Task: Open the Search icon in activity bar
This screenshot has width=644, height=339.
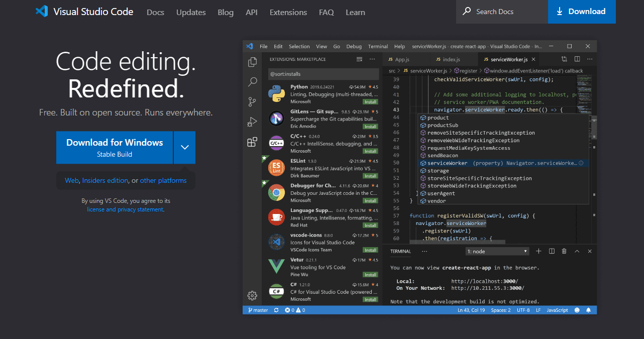Action: click(x=252, y=82)
